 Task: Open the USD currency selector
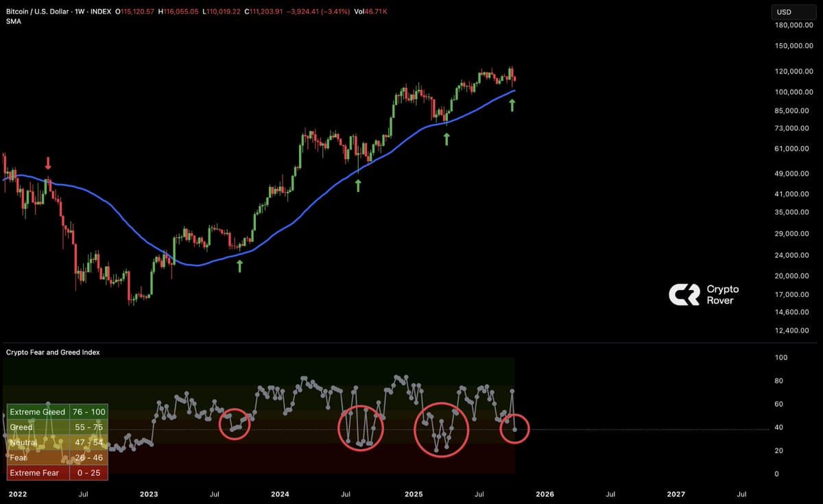pos(792,11)
